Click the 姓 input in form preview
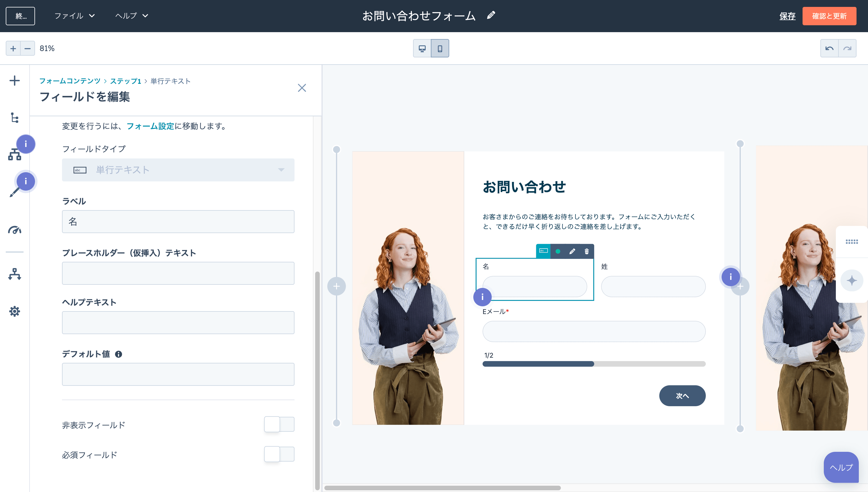Image resolution: width=868 pixels, height=492 pixels. [653, 286]
